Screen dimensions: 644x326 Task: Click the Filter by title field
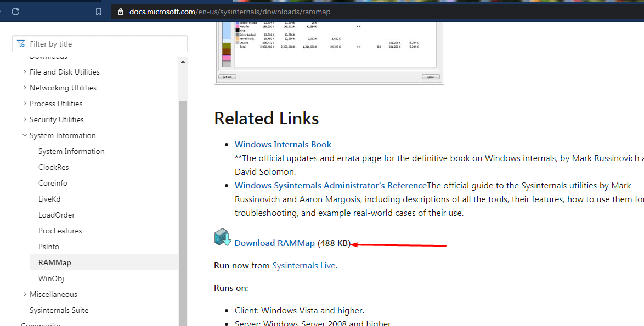[104, 44]
